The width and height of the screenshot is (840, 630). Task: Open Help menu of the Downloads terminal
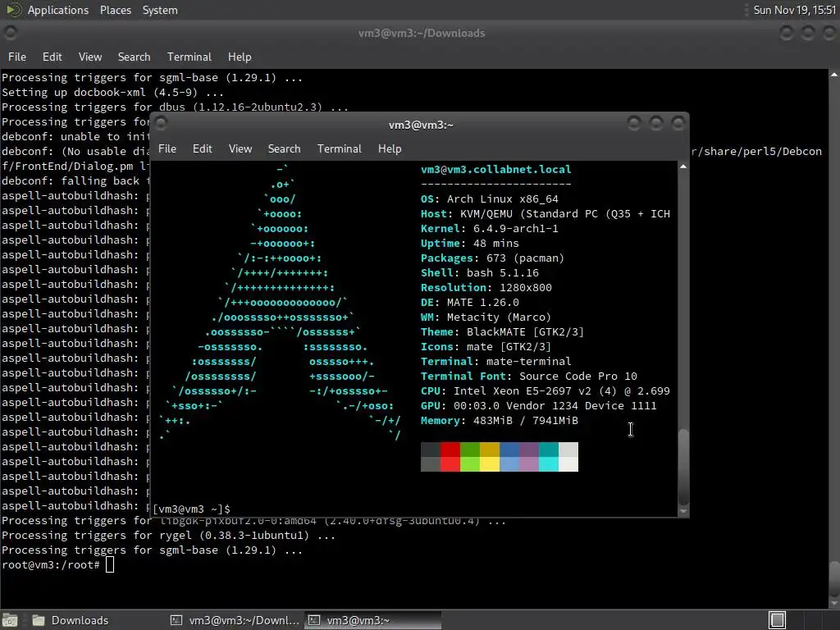tap(240, 57)
